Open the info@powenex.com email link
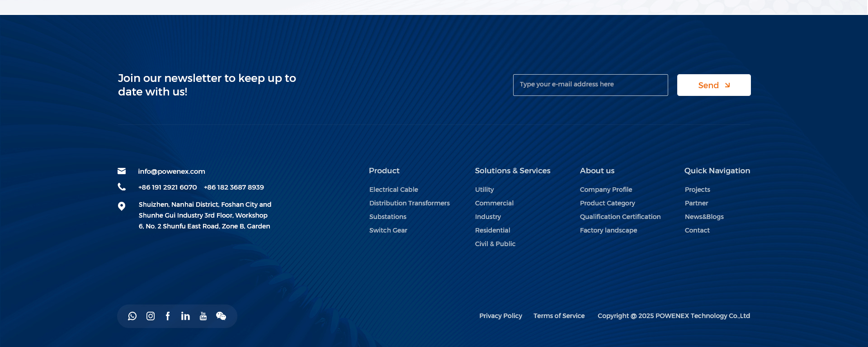Image resolution: width=868 pixels, height=347 pixels. [171, 171]
